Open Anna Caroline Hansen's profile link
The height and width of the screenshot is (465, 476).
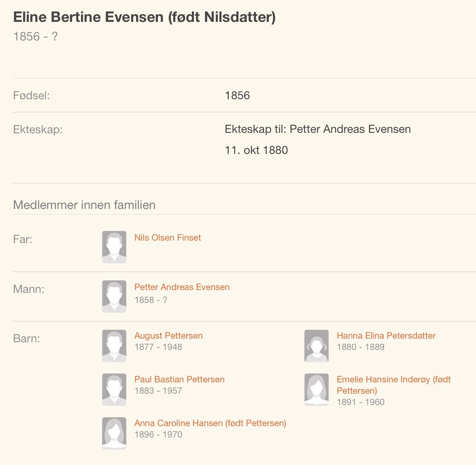[210, 423]
